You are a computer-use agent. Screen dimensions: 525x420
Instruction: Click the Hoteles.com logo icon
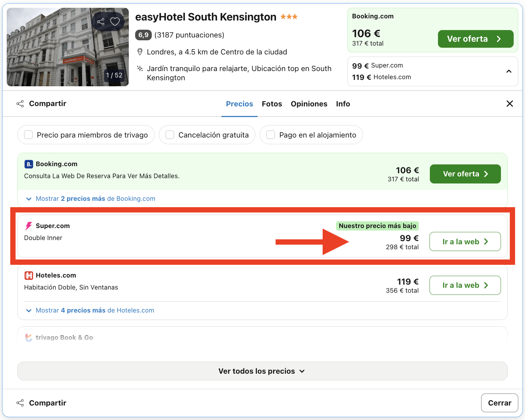(29, 275)
